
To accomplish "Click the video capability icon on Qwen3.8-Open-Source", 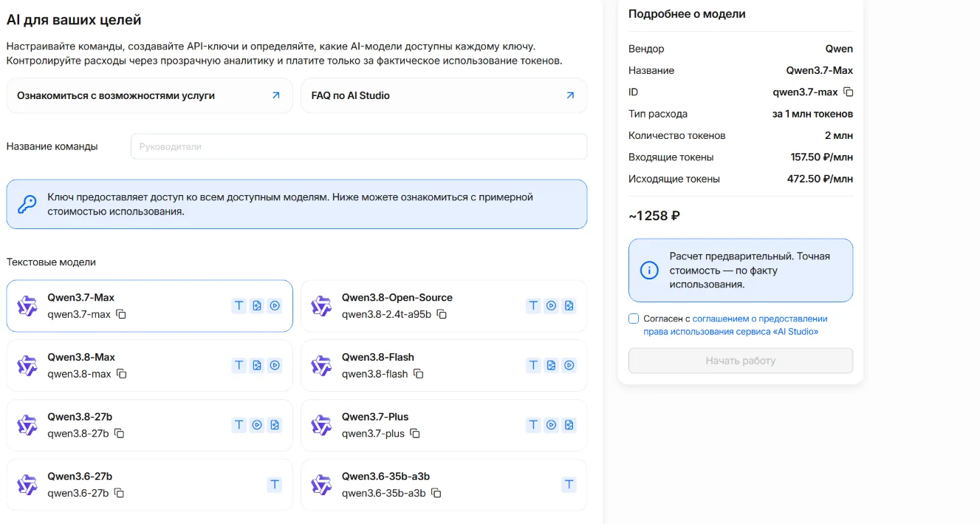I will coord(551,305).
